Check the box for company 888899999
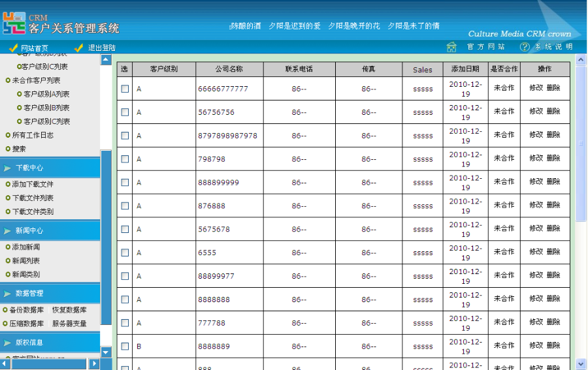Screen dimensions: 588x370 point(125,182)
